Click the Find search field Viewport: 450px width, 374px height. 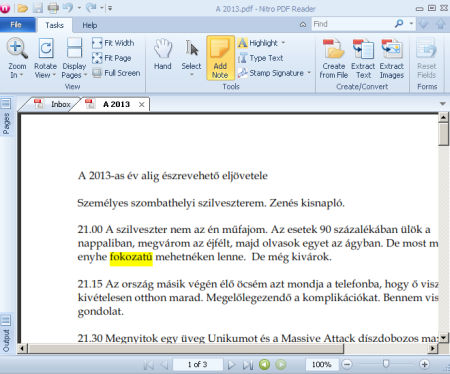(352, 24)
